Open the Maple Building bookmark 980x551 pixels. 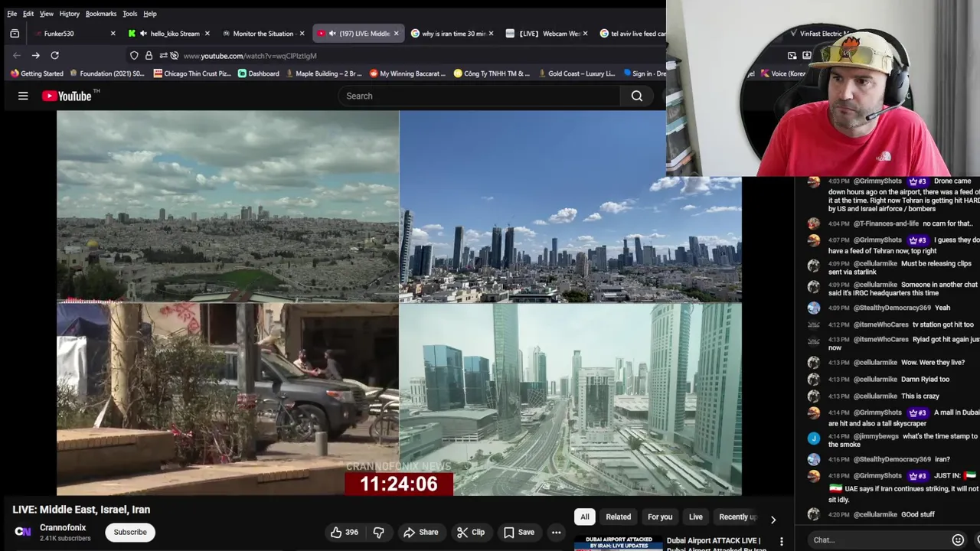(322, 73)
